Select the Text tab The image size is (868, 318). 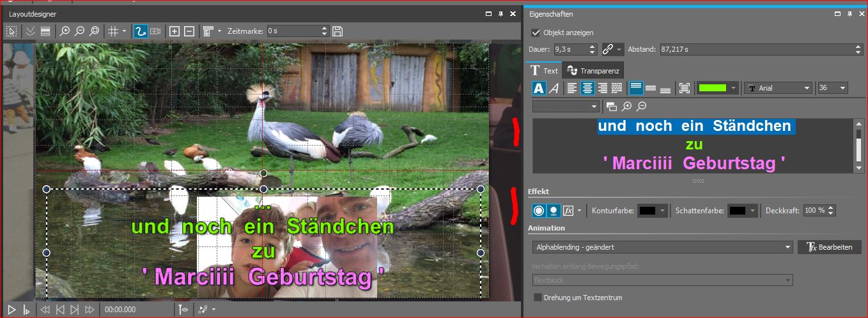pyautogui.click(x=544, y=71)
